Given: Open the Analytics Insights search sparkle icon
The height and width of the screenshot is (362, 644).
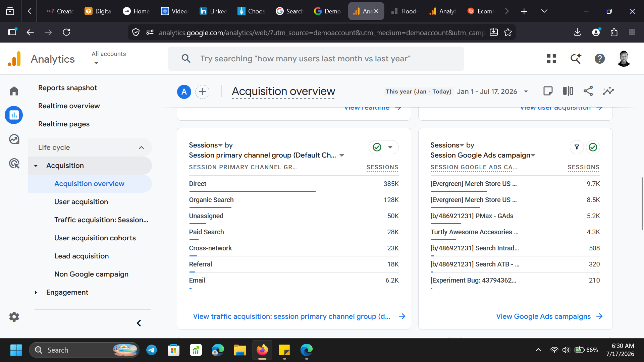Looking at the screenshot, I should [x=576, y=59].
